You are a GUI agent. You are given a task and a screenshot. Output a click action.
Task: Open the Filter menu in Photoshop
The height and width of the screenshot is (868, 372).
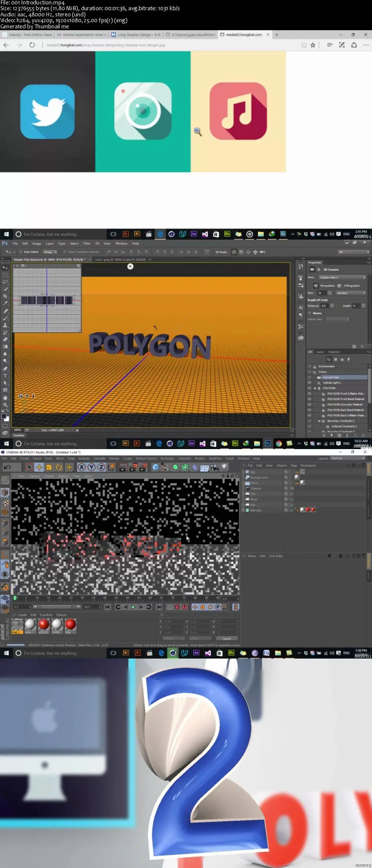87,244
